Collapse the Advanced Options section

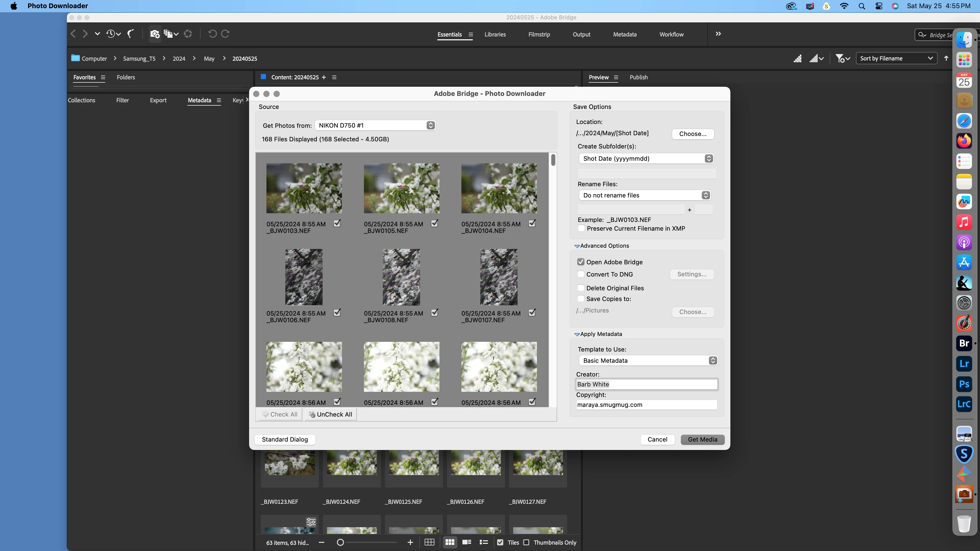click(577, 246)
